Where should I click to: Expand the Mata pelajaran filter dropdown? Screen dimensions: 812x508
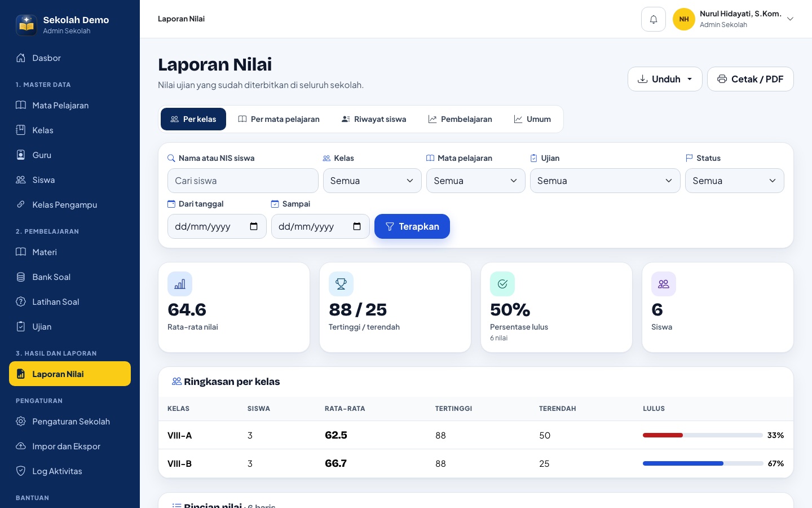(476, 181)
